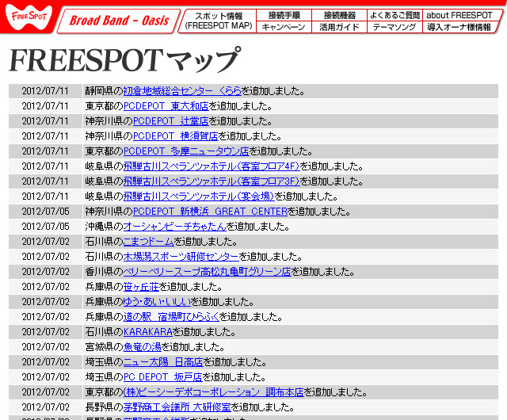507x420 pixels.
Task: Open よくあるご質問 menu item
Action: 395,15
